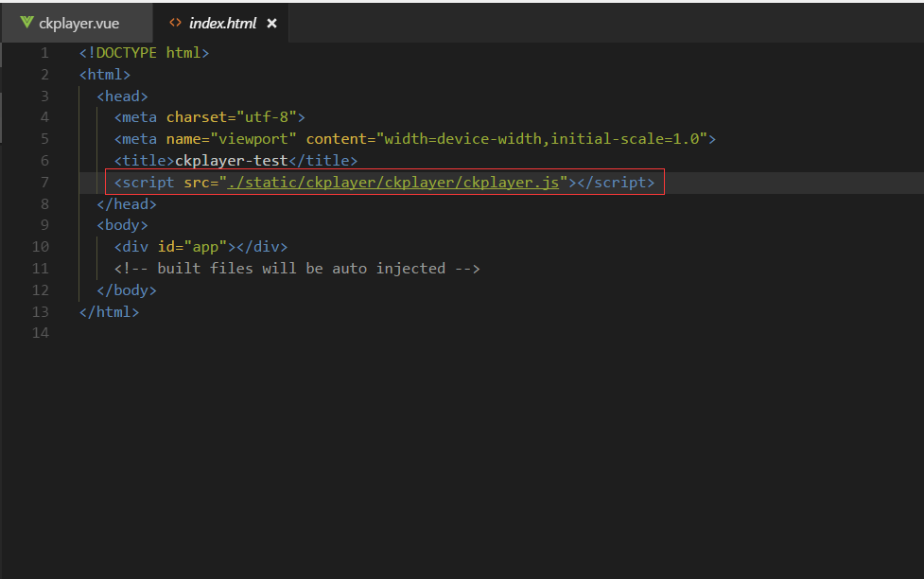Click line number 7 in gutter
Screen dimensions: 924x579
pos(44,183)
